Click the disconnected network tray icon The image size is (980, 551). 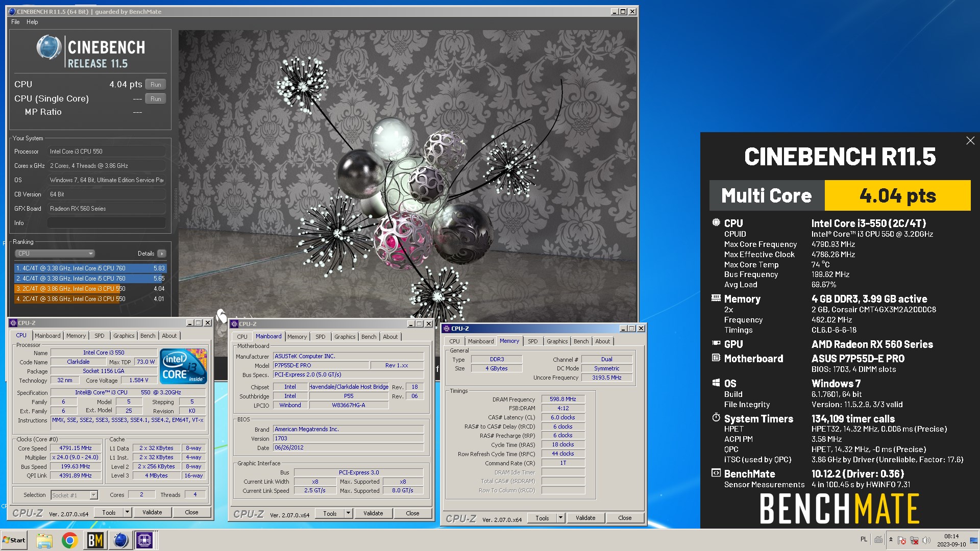point(914,540)
